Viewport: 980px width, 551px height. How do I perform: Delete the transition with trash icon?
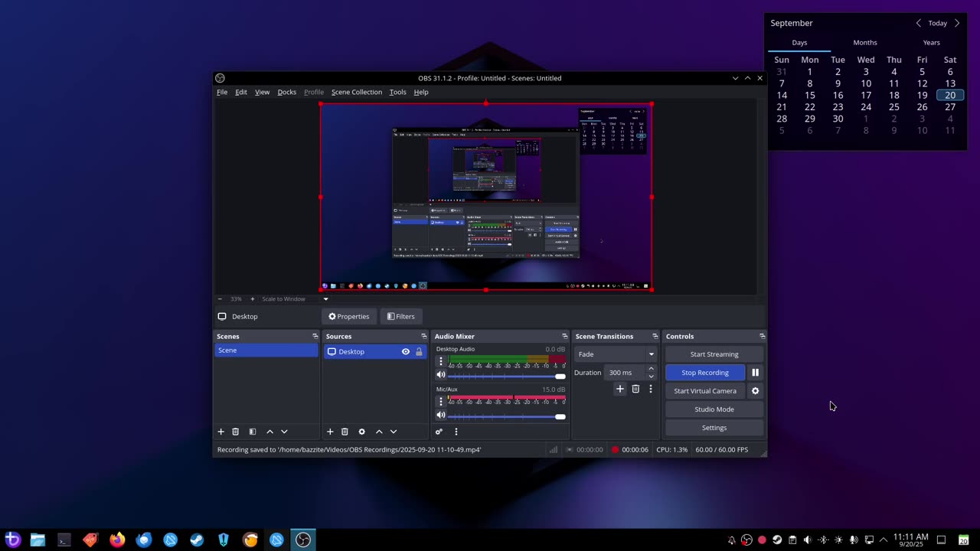[x=635, y=390]
